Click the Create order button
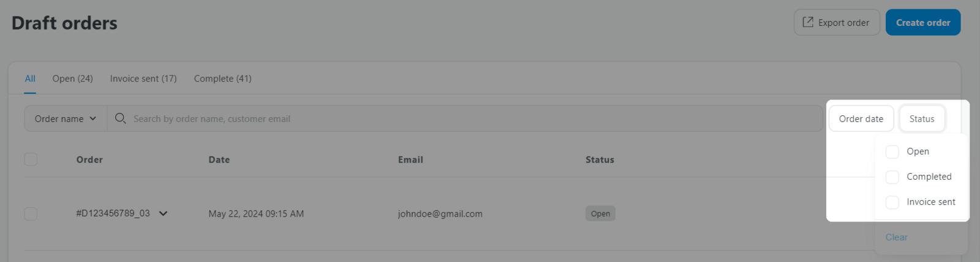 pos(923,22)
